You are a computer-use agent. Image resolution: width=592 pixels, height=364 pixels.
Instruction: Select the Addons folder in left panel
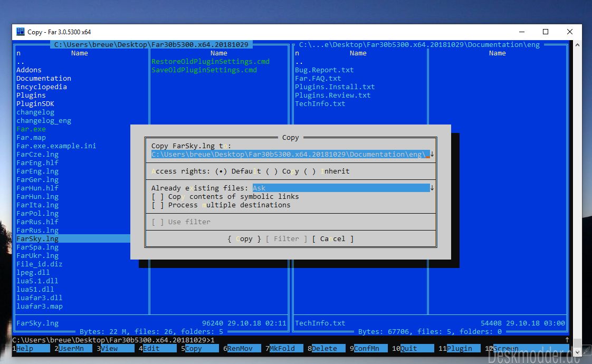point(29,70)
